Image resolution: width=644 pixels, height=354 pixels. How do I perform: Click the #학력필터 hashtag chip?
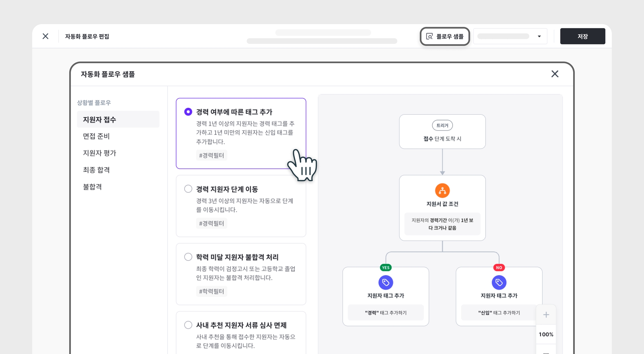[212, 291]
